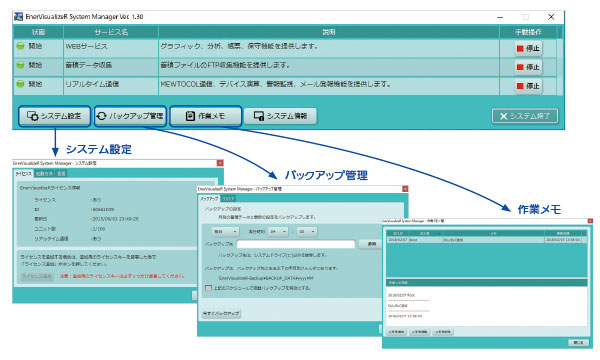Viewport: 600px width, 360px height.
Task: Click third memo action button at bottom
Action: (443, 332)
